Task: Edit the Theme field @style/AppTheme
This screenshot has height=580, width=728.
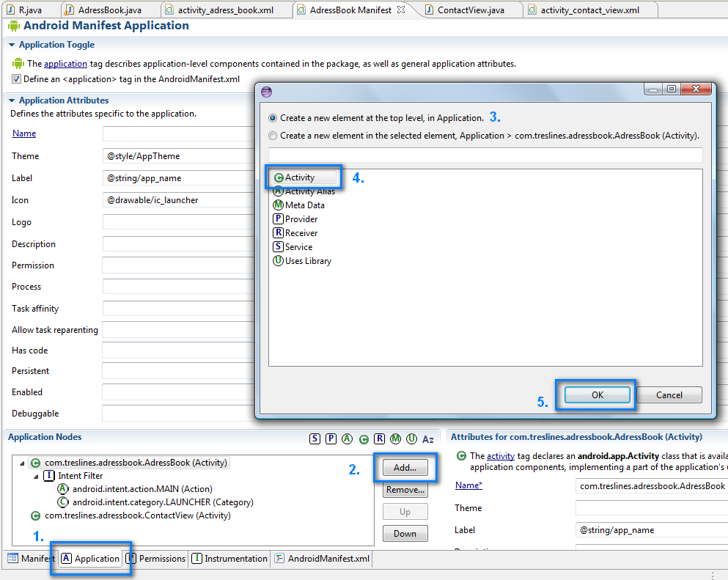Action: [x=179, y=156]
